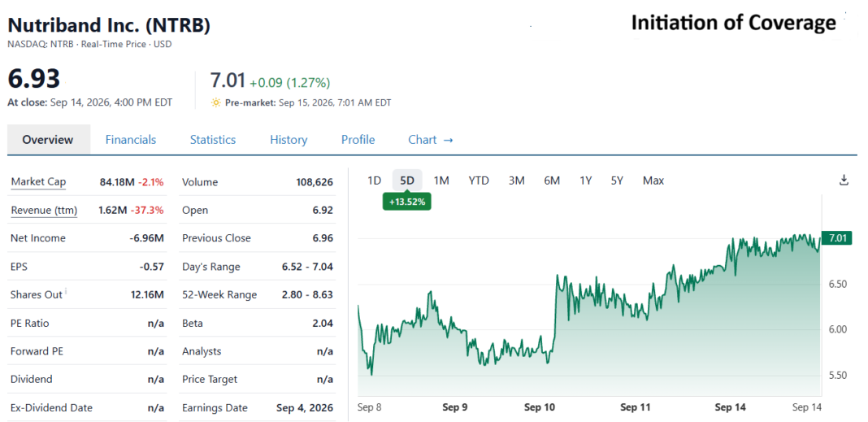
Task: Click the Ex-Dividend Date label
Action: coord(51,408)
